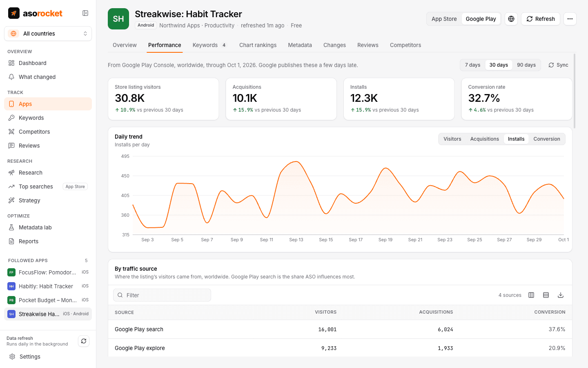
Task: Open the three-dots more options menu
Action: (570, 19)
